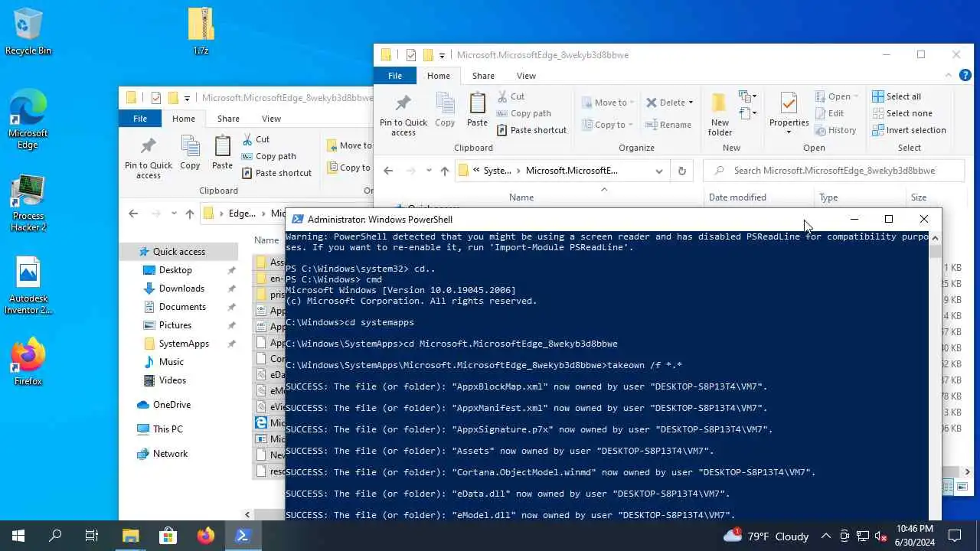
Task: Click Paste shortcut in the front Explorer ribbon
Action: click(x=531, y=130)
